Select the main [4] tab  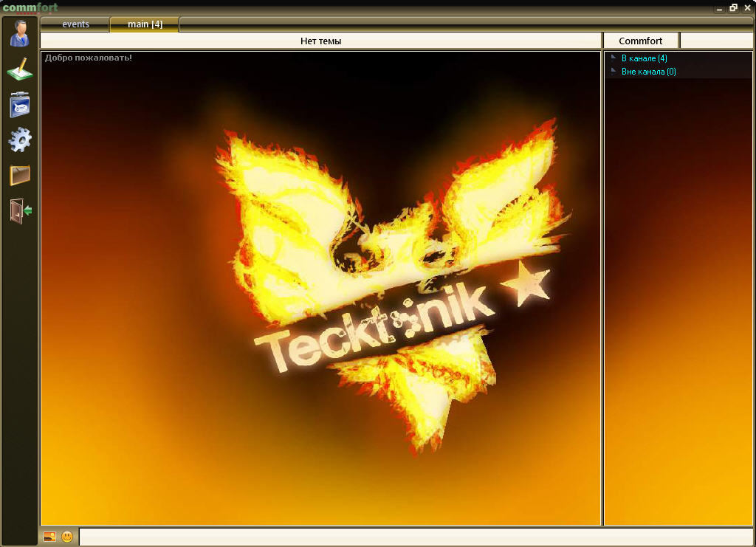pyautogui.click(x=145, y=24)
